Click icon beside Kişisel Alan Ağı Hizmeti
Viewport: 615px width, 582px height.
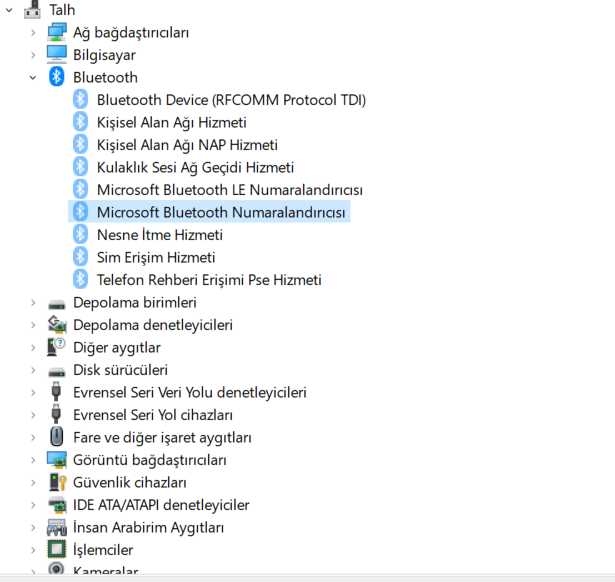tap(80, 122)
